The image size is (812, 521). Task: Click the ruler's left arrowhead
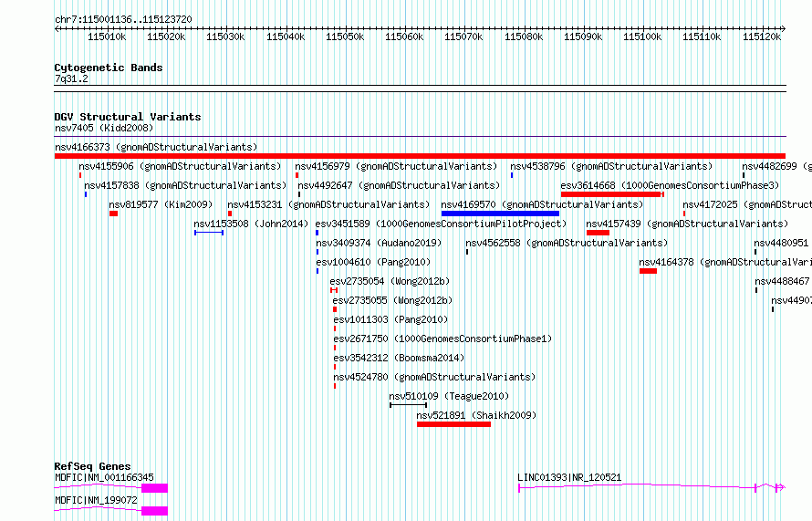pos(57,29)
